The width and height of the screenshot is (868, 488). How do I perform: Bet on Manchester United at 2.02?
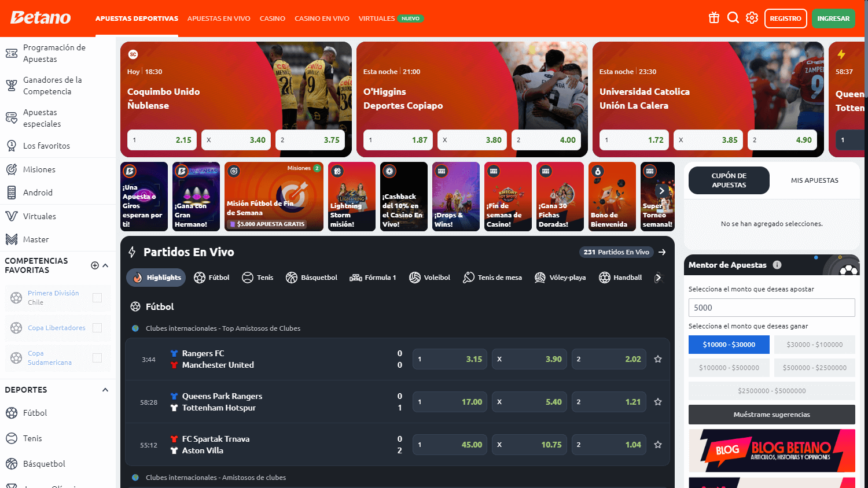click(x=609, y=359)
